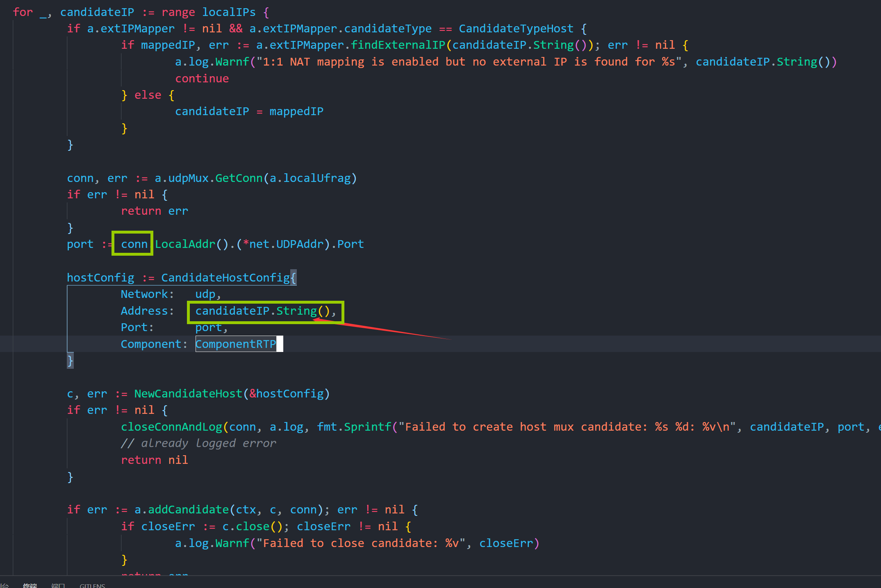Click the findExternalIP method call
881x588 pixels.
point(398,45)
